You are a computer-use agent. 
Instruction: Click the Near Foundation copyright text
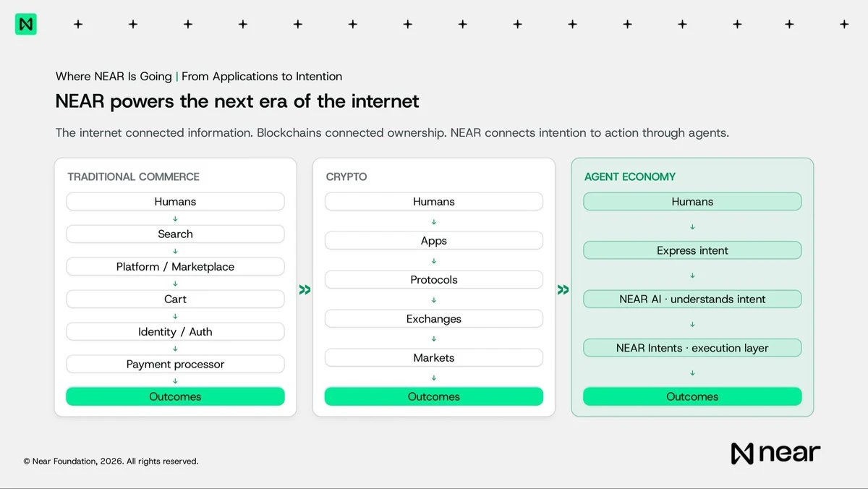tap(111, 462)
